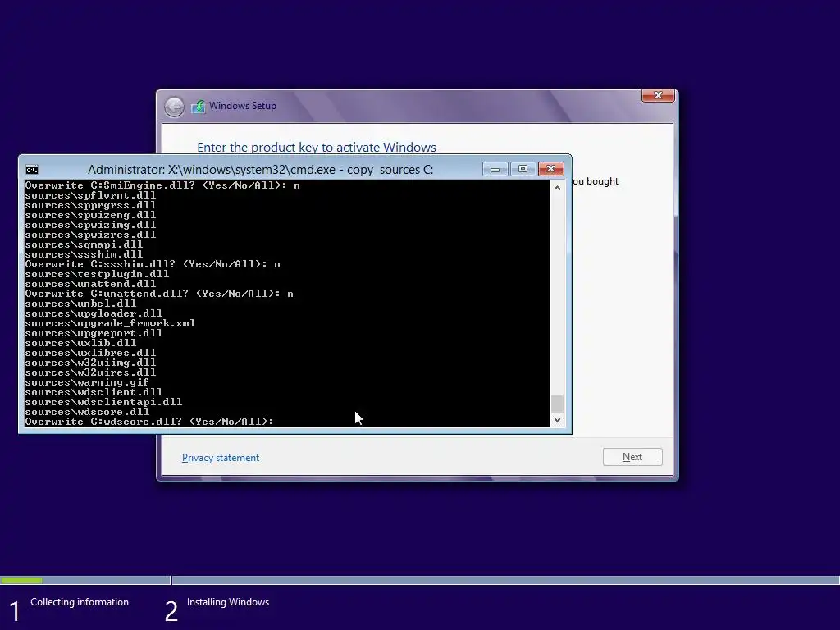
Task: Click the 'Overwrite C:SmiEngine.dll?' line
Action: click(162, 185)
